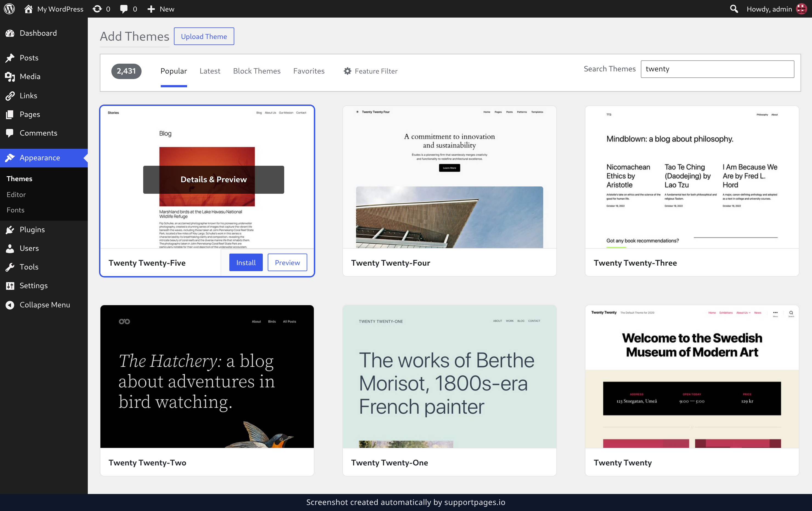Open the updates icon in admin bar
The width and height of the screenshot is (812, 511).
point(97,9)
